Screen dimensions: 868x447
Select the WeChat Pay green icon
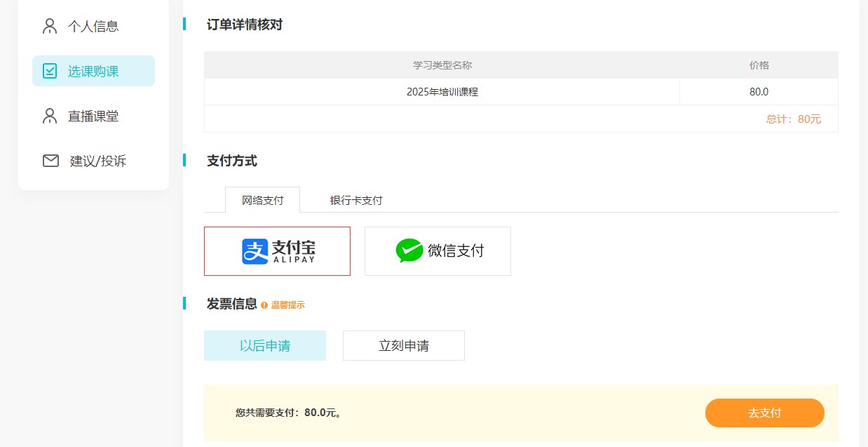tap(410, 251)
